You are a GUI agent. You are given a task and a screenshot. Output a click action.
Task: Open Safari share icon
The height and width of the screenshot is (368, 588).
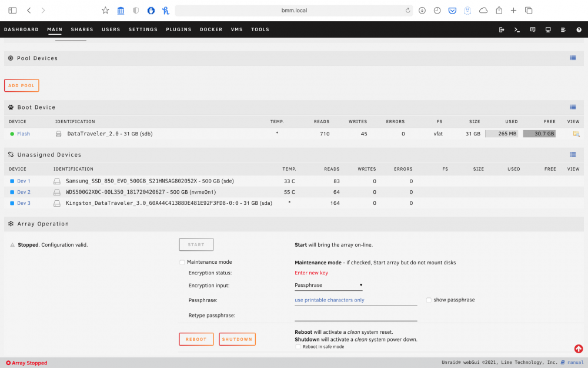[499, 11]
